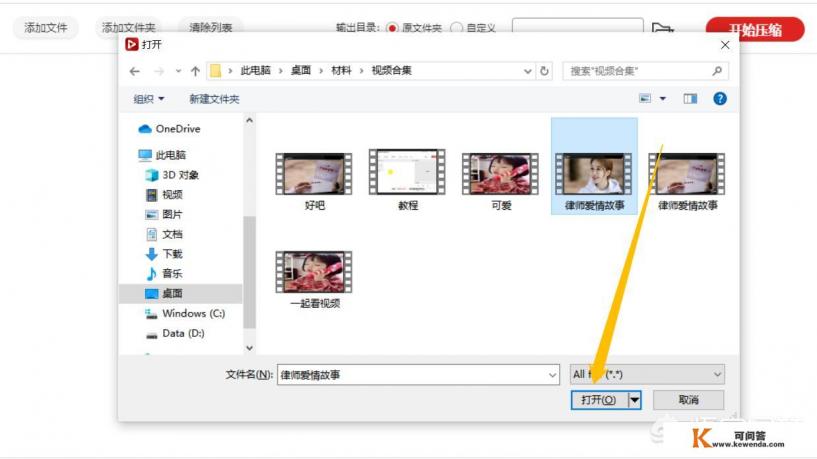Expand the 文件名 combo box dropdown
Image resolution: width=817 pixels, height=459 pixels.
[552, 375]
